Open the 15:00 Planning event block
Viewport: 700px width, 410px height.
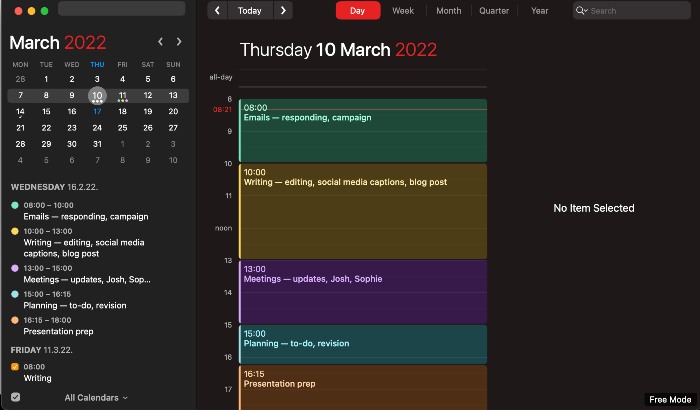pos(363,344)
